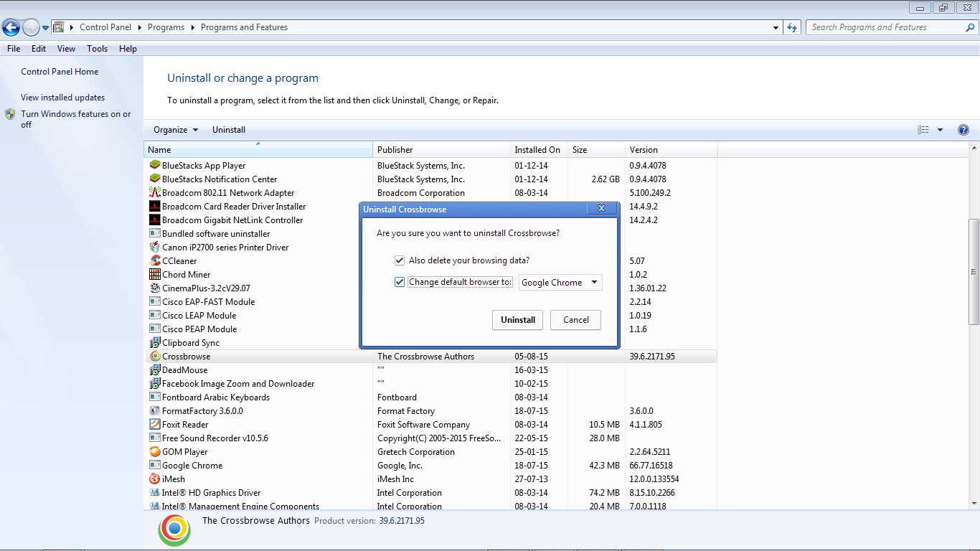Click the Programs breadcrumb in address bar

pyautogui.click(x=166, y=27)
